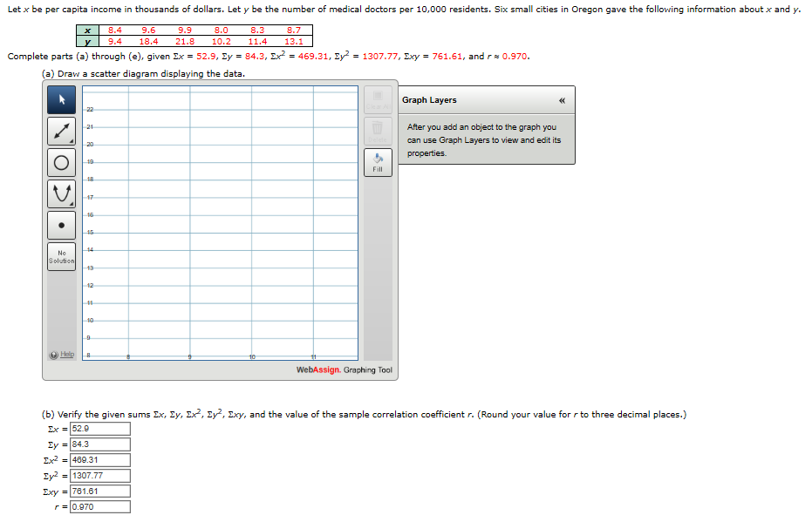Viewport: 812px width, 522px height.
Task: Click the y value 10.2 table cell
Action: pos(222,41)
